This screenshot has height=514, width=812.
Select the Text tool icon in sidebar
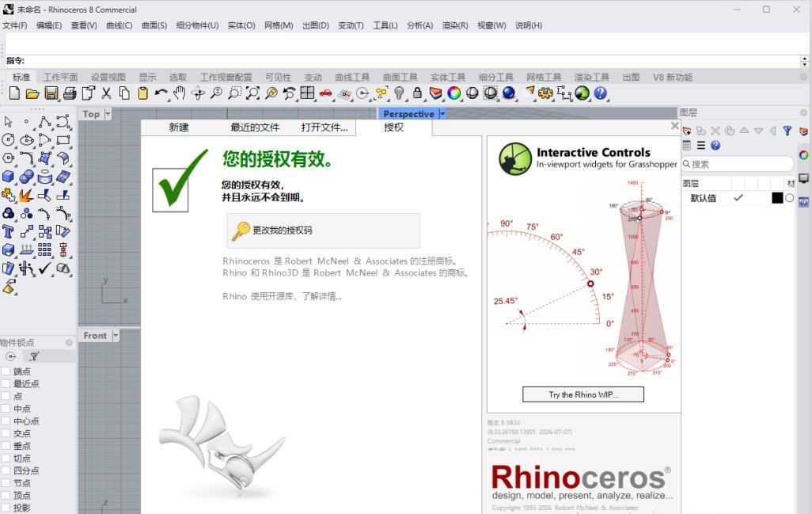point(8,231)
